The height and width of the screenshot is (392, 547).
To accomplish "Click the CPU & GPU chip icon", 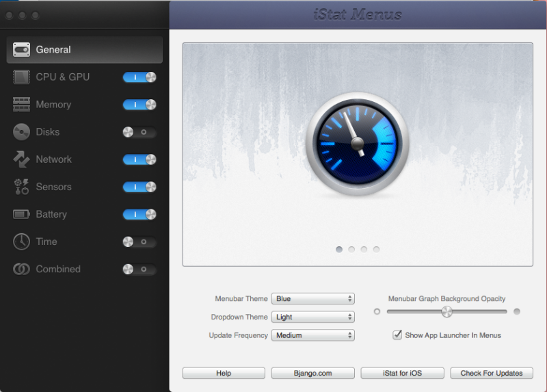I will click(x=21, y=77).
